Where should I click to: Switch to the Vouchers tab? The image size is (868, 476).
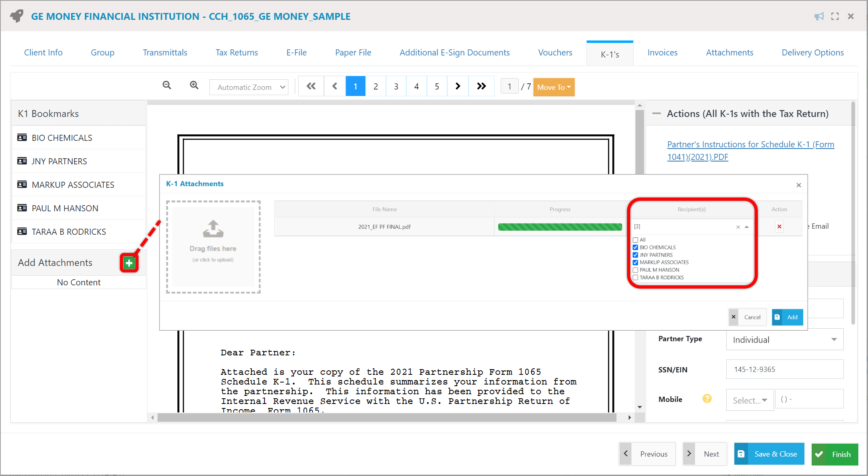555,53
